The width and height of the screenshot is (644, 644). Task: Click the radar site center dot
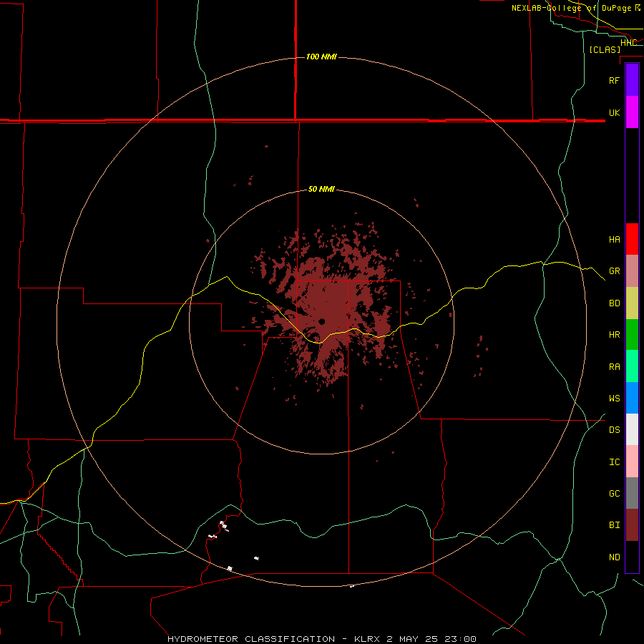(321, 321)
